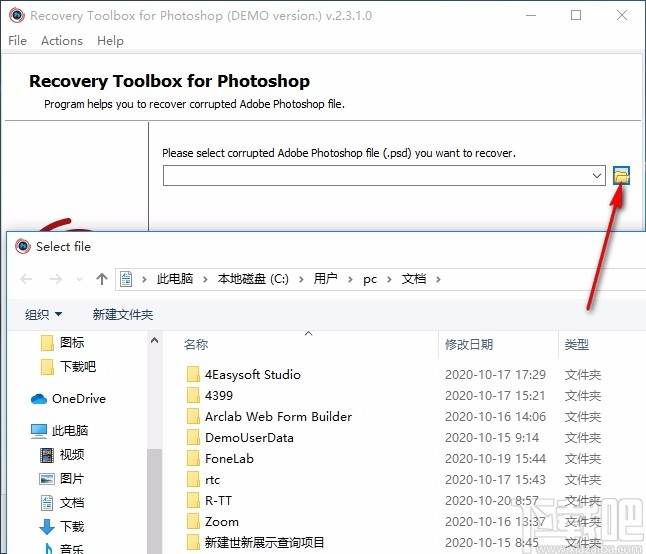Screen dimensions: 646x554
Task: Open the File menu
Action: 17,41
